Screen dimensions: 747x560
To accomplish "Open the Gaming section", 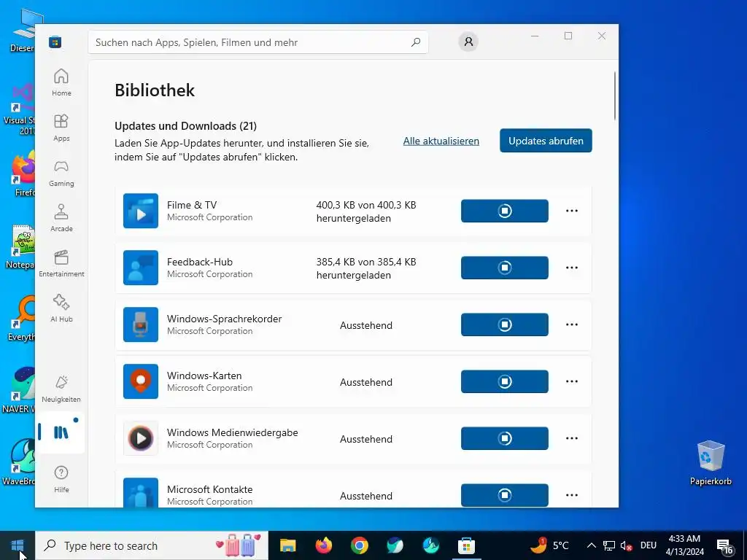I will pos(61,173).
